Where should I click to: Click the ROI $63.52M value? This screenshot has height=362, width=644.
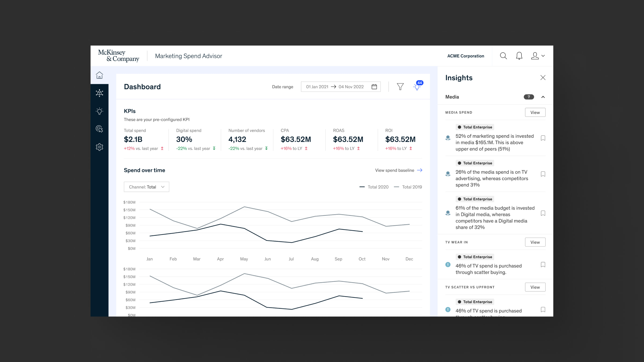(400, 139)
